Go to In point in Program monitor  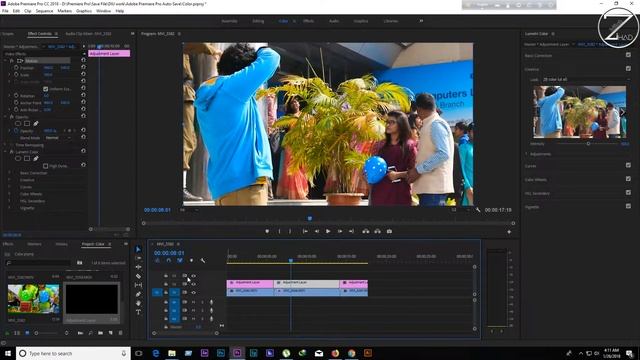(x=305, y=231)
